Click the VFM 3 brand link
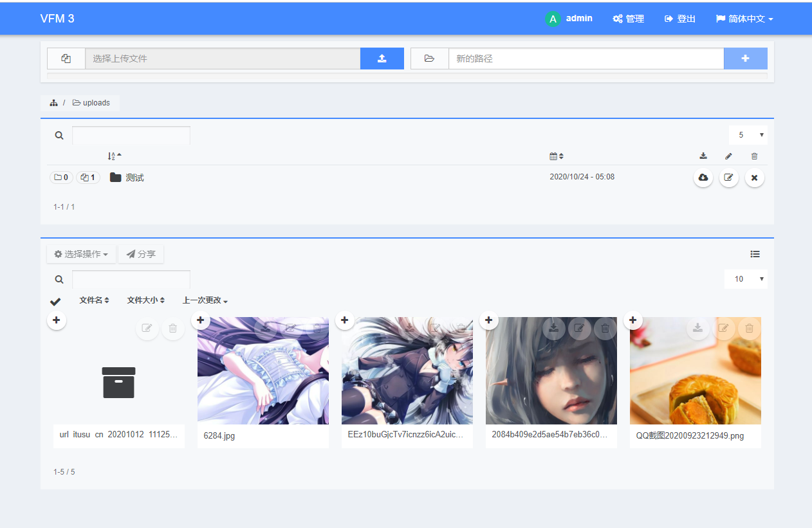Viewport: 812px width, 528px height. click(57, 19)
